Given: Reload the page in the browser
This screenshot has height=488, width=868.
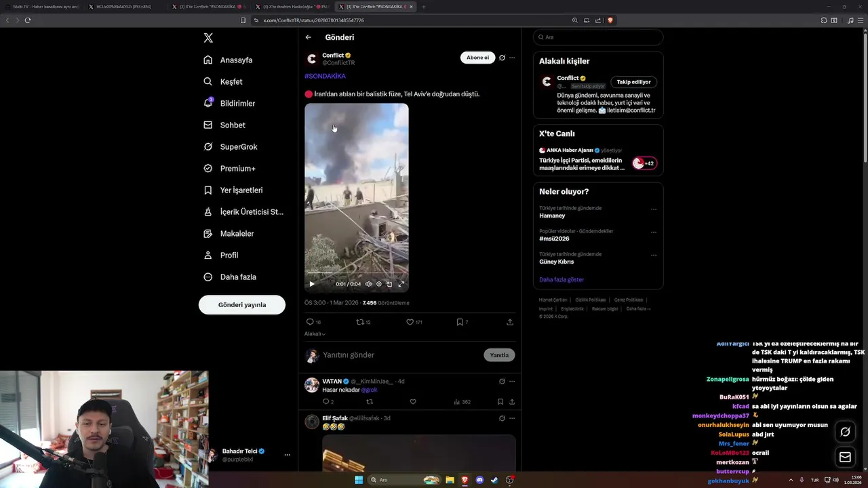Looking at the screenshot, I should 28,20.
